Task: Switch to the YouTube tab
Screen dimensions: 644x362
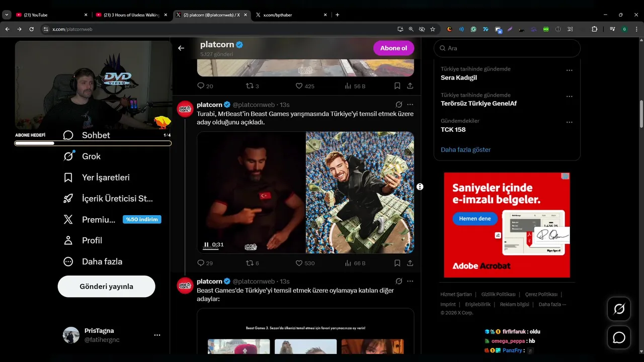Action: [51, 15]
